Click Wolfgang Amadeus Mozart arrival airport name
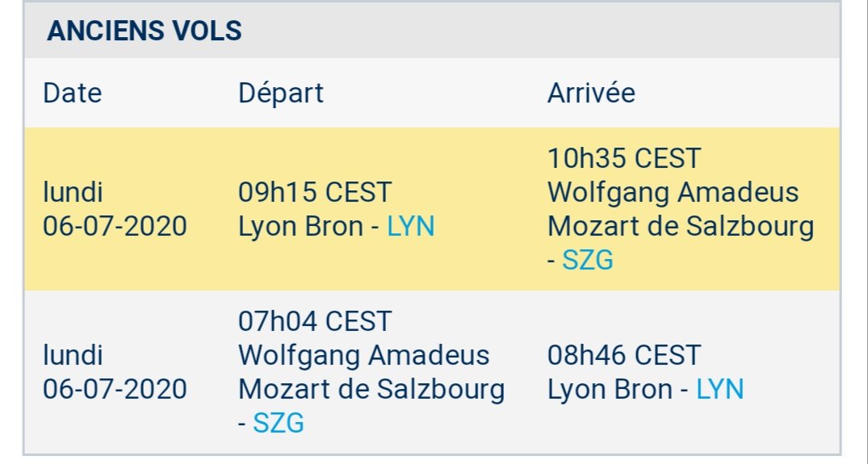 click(x=681, y=210)
